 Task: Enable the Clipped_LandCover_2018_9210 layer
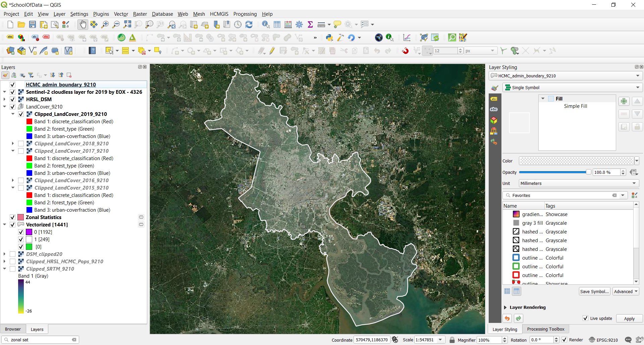(x=21, y=144)
